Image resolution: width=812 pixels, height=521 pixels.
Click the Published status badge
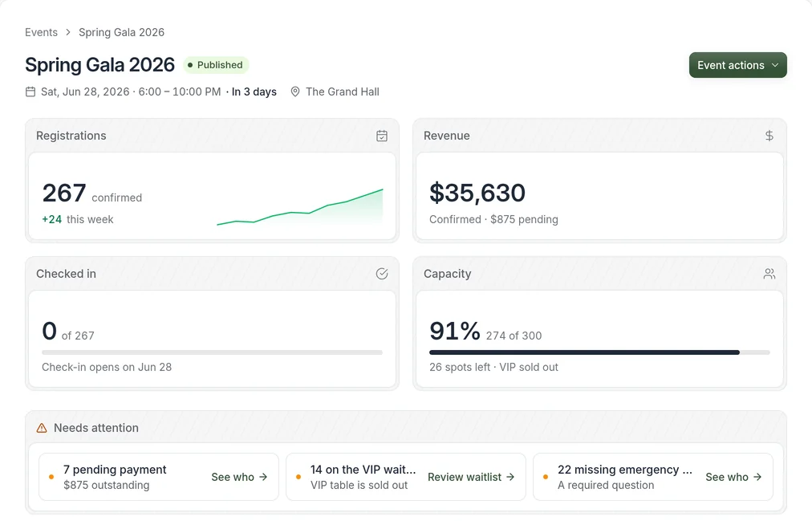pyautogui.click(x=216, y=65)
